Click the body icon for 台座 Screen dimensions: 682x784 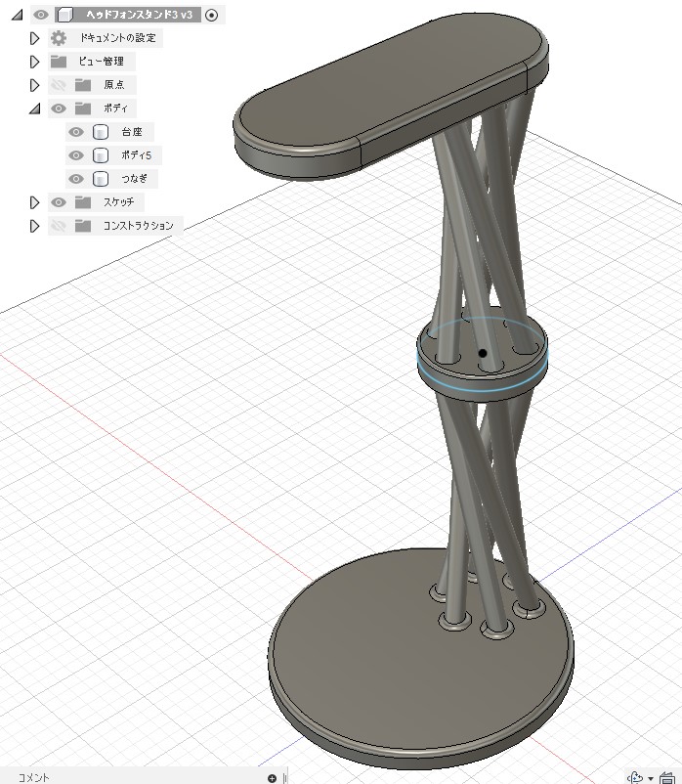[101, 132]
